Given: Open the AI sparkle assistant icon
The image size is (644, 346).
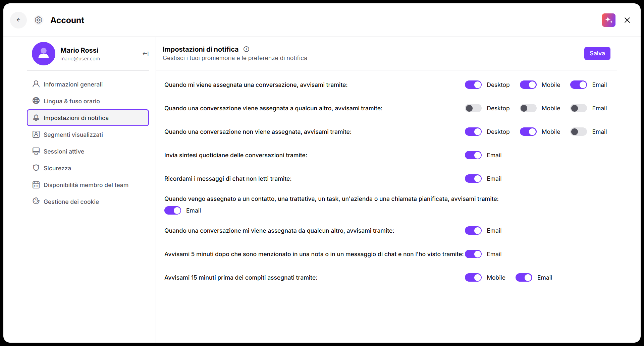Looking at the screenshot, I should point(609,20).
